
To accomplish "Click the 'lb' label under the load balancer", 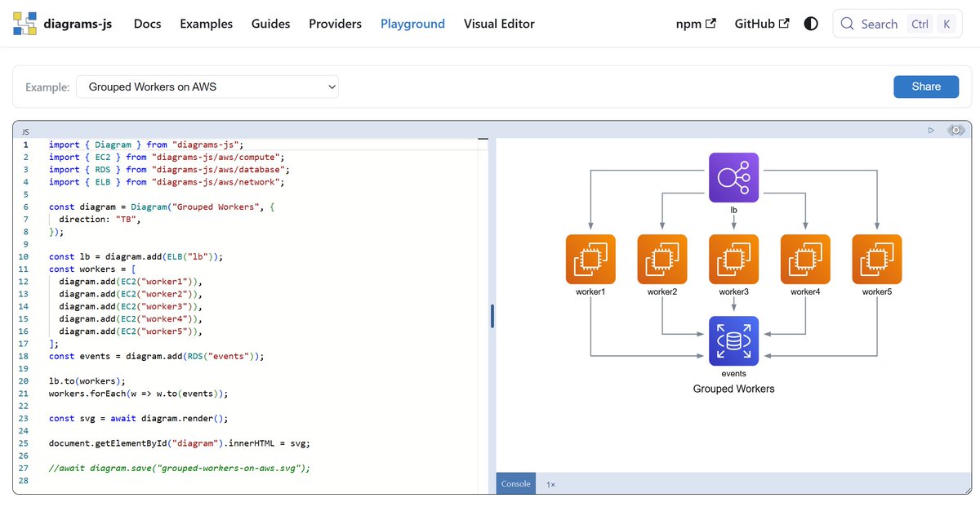I will click(x=733, y=210).
